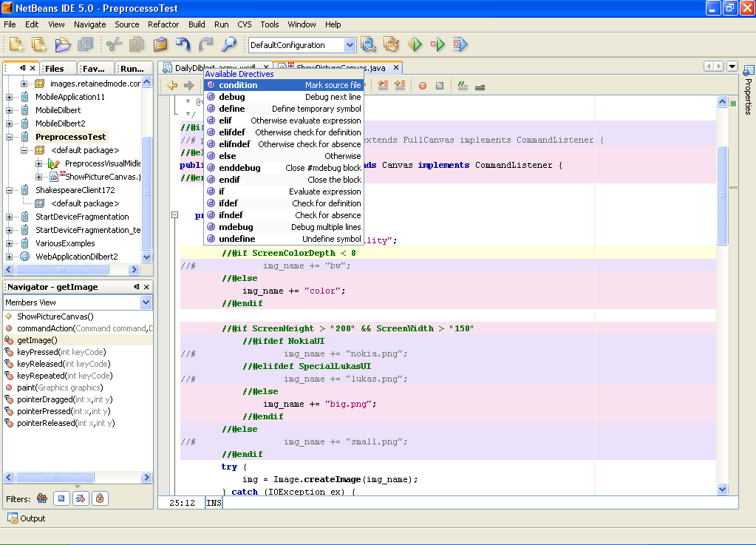Click the green Run Main Project icon
The width and height of the screenshot is (756, 545).
pos(415,45)
